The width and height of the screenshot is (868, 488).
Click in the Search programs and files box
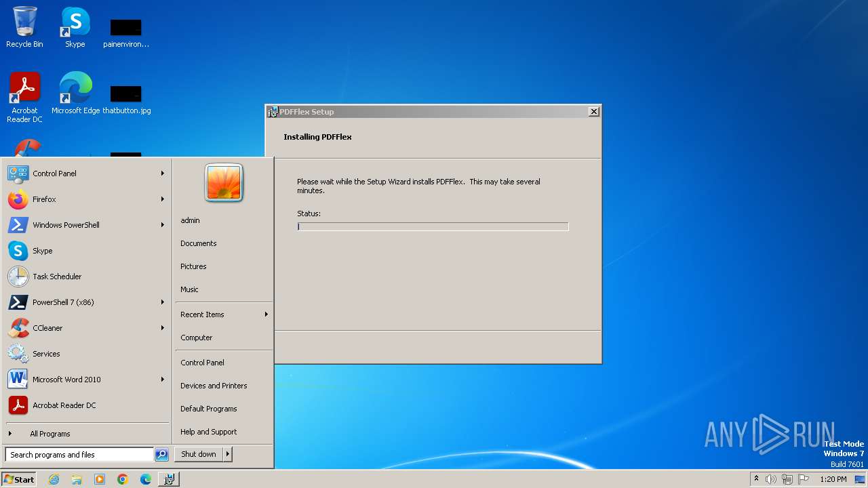point(79,455)
